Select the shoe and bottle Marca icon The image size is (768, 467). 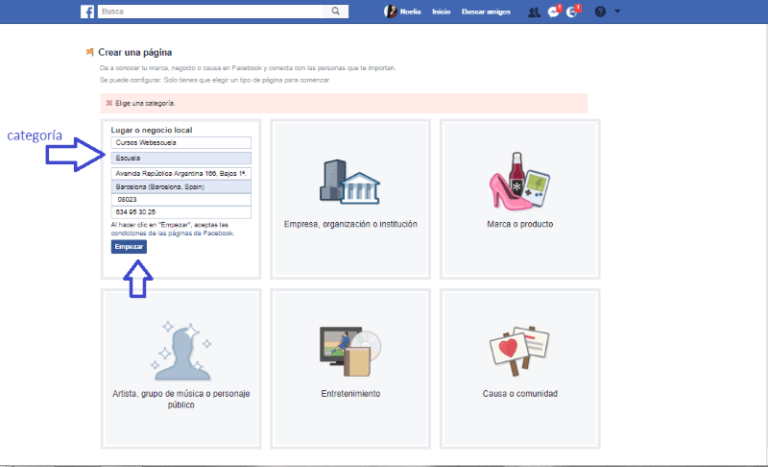[520, 181]
